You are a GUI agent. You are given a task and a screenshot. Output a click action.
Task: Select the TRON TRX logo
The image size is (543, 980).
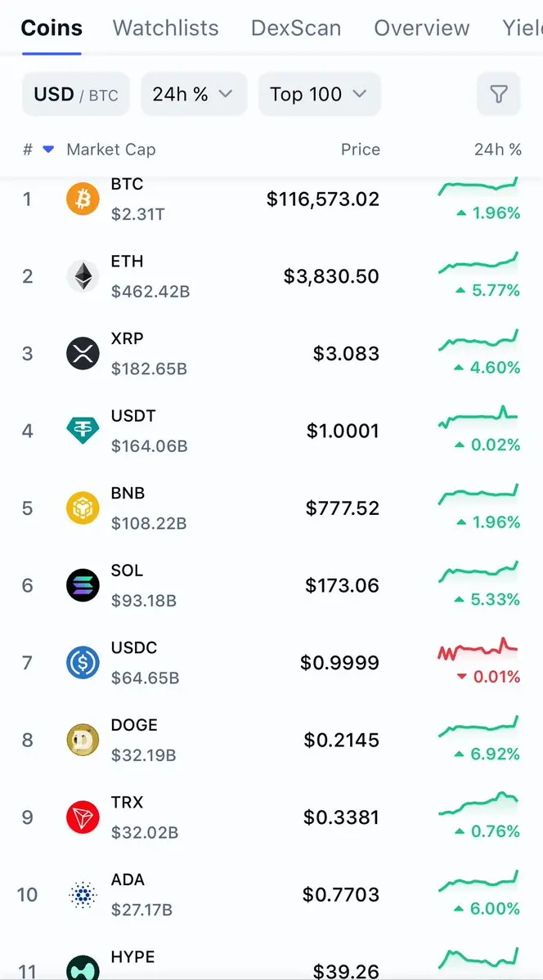[83, 817]
